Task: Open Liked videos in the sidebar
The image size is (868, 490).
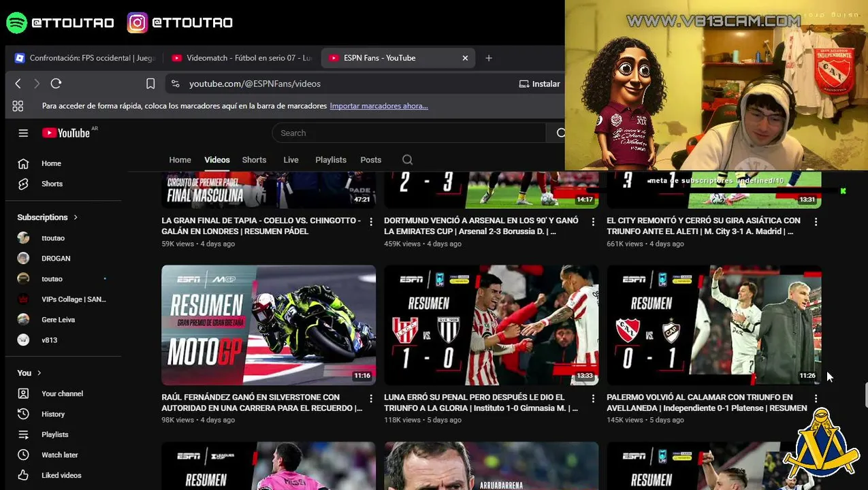Action: (61, 475)
